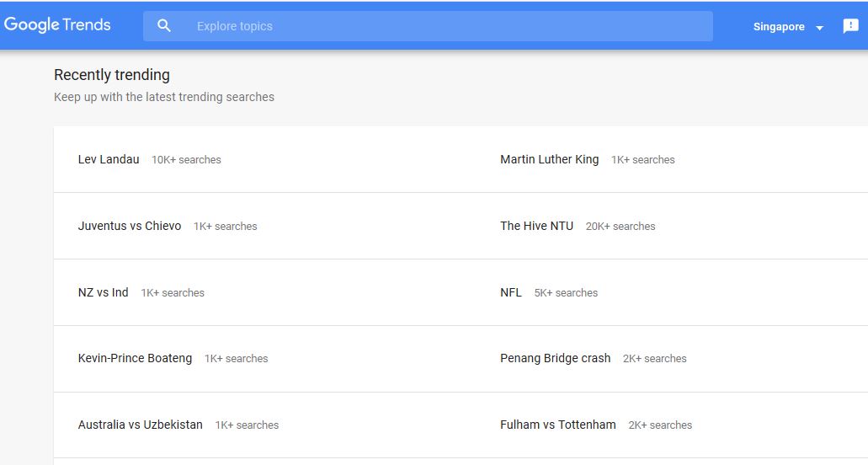The width and height of the screenshot is (868, 465).
Task: Click the 2K+ searches count for Fulham vs Tottenham
Action: point(660,425)
